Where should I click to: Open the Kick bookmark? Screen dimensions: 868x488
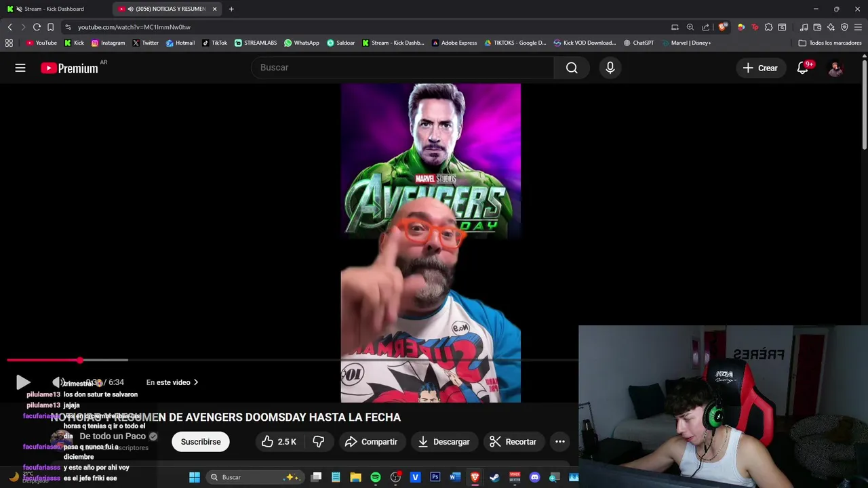pos(74,43)
